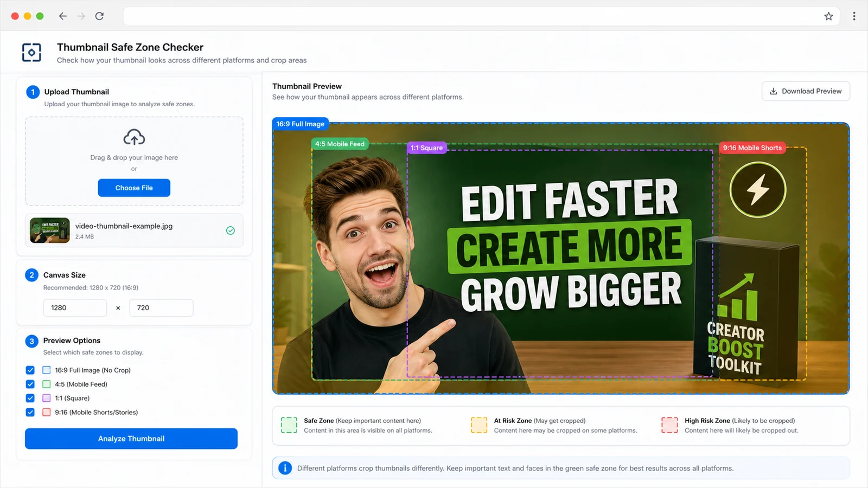Click the Download Preview button

click(806, 91)
